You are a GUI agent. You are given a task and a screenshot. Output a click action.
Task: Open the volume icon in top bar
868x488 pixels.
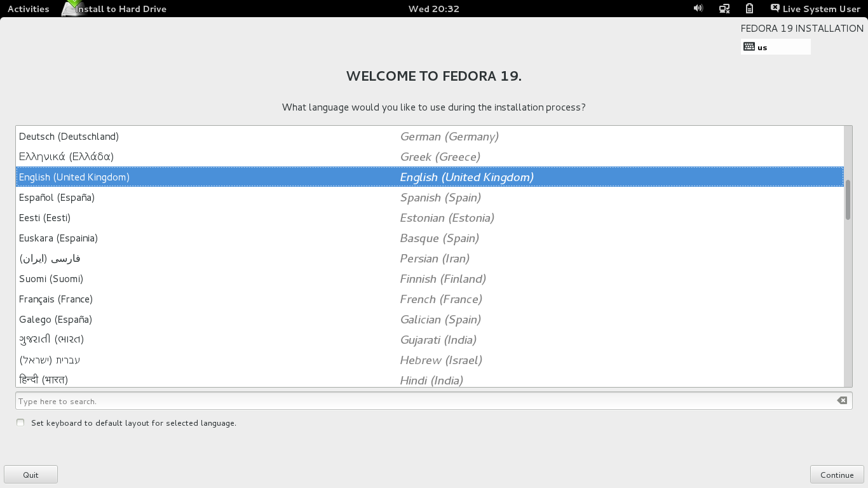click(698, 8)
